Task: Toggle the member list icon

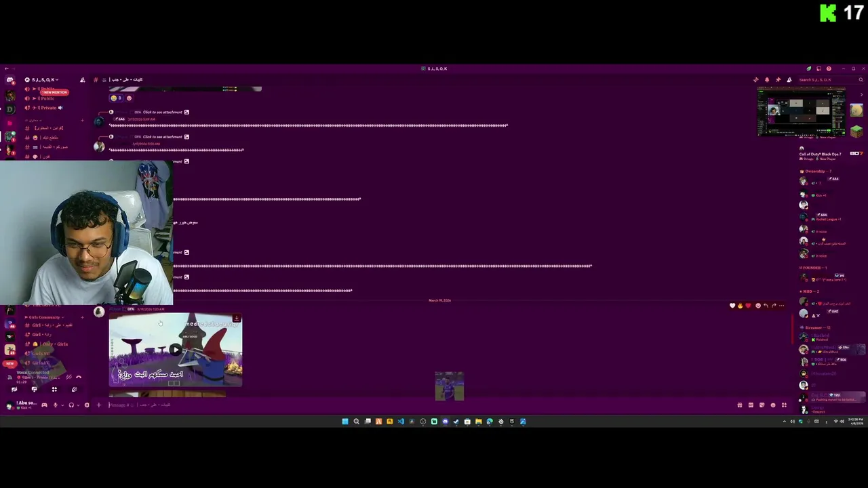Action: click(x=789, y=80)
